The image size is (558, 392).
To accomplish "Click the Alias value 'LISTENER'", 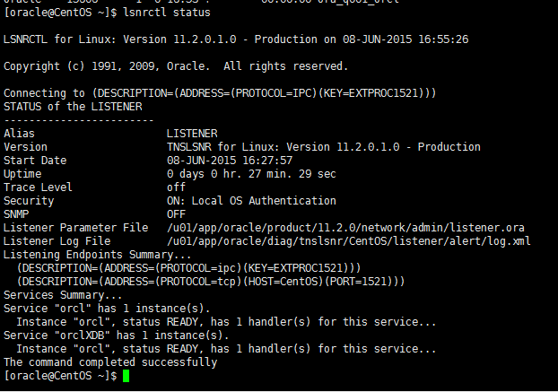I will [x=192, y=134].
